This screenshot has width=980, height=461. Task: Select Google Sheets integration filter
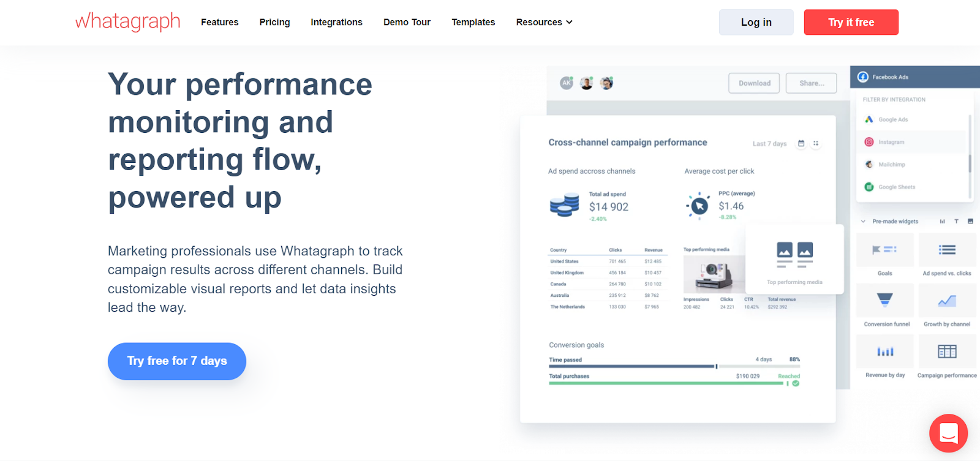click(x=911, y=187)
